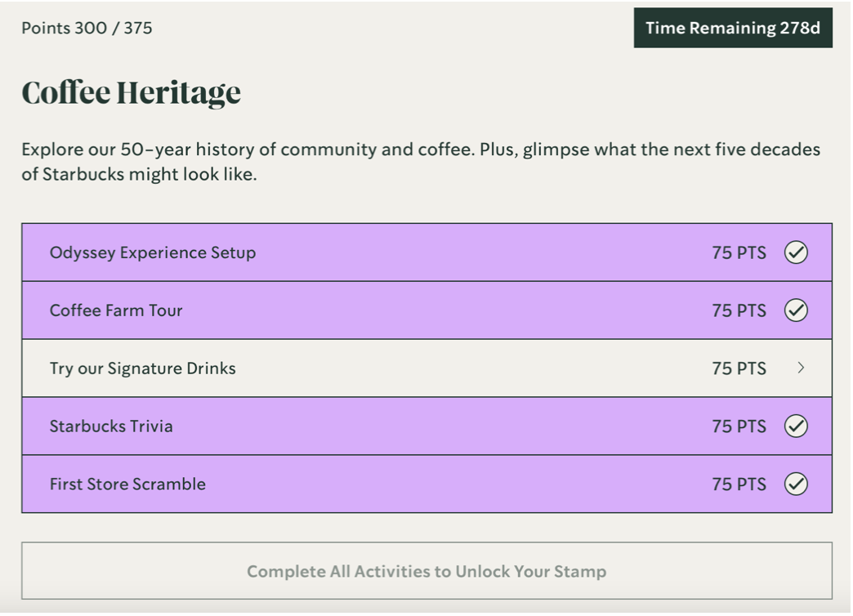The width and height of the screenshot is (853, 616).
Task: Open the First Store Scramble activity
Action: point(127,484)
